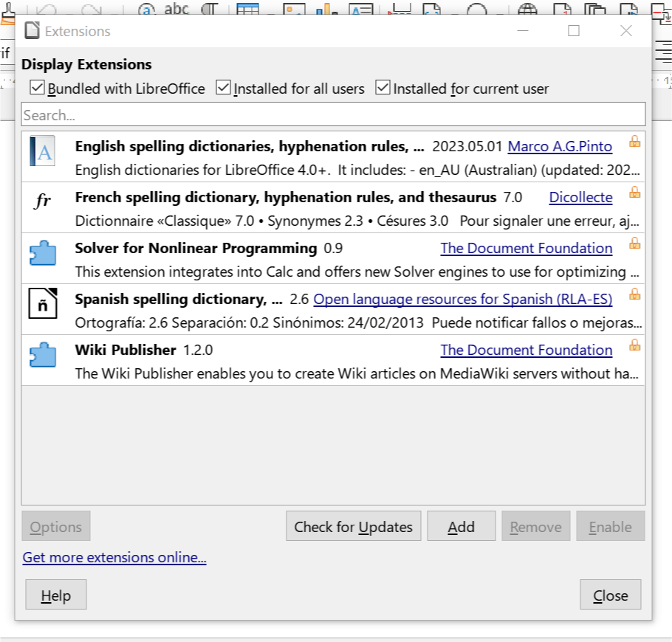The height and width of the screenshot is (642, 672).
Task: Click lock icon on Solver row
Action: pos(635,244)
